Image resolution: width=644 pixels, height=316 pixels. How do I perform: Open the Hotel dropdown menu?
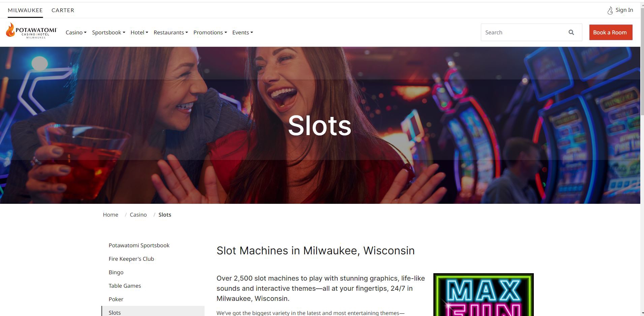[139, 32]
